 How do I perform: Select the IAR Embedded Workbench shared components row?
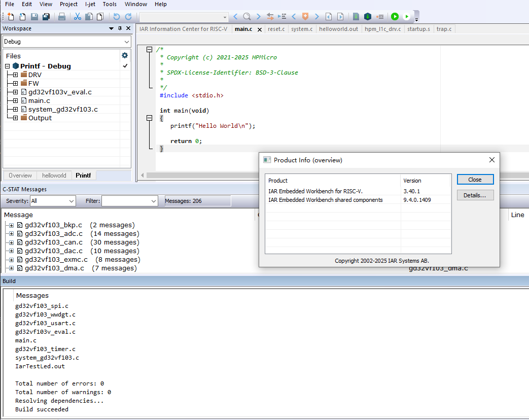point(358,200)
